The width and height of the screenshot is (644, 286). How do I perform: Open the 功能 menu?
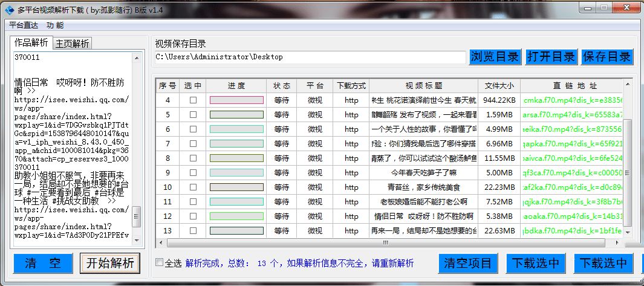[x=55, y=25]
